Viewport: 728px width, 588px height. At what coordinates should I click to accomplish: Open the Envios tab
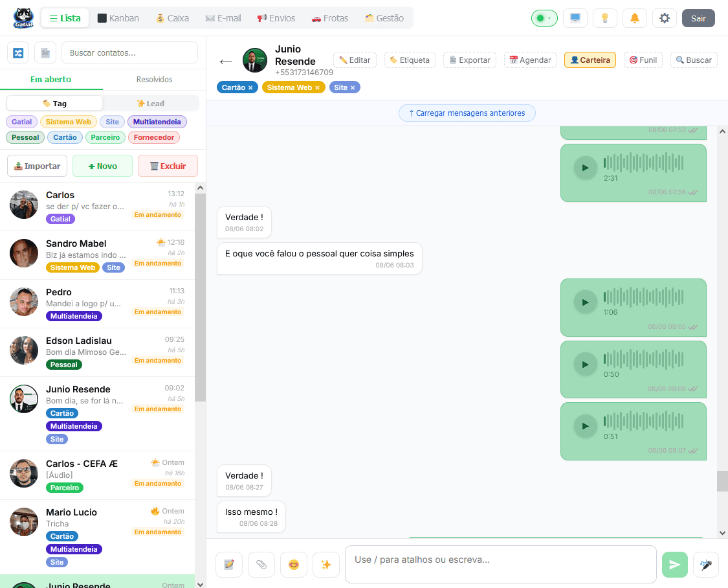click(276, 18)
